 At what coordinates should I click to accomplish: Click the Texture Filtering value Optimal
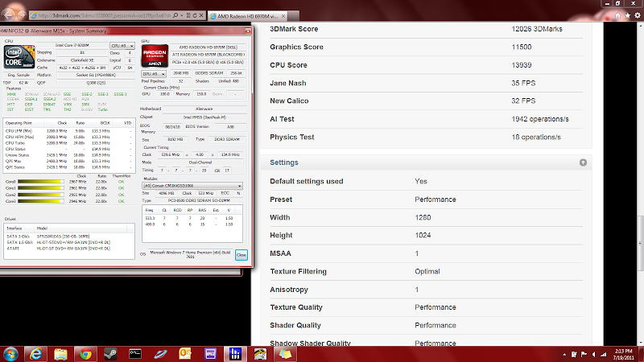pyautogui.click(x=427, y=272)
